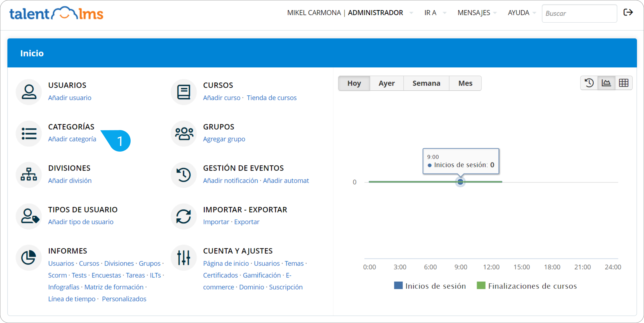Click Añadir usuario link
644x323 pixels.
pyautogui.click(x=70, y=98)
